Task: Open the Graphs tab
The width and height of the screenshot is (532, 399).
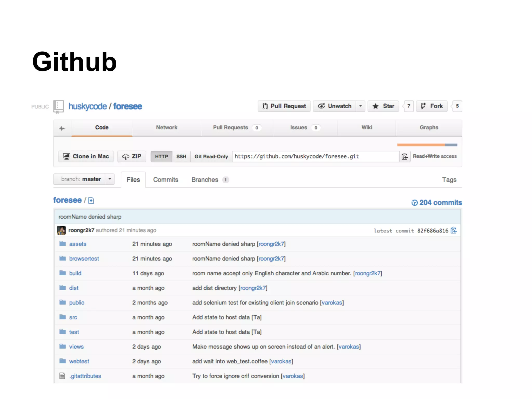Action: point(429,128)
